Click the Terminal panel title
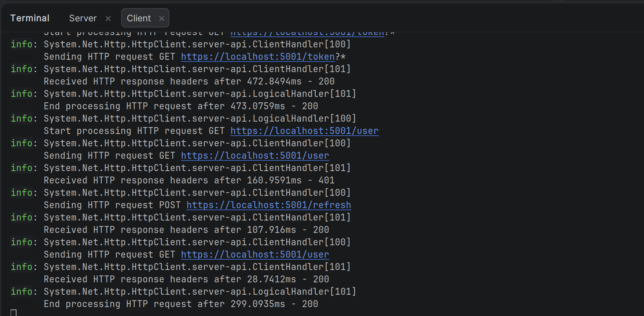 point(30,18)
